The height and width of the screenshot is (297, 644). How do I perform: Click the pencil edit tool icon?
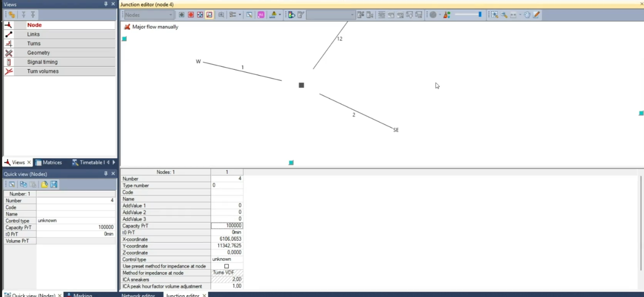tap(536, 15)
